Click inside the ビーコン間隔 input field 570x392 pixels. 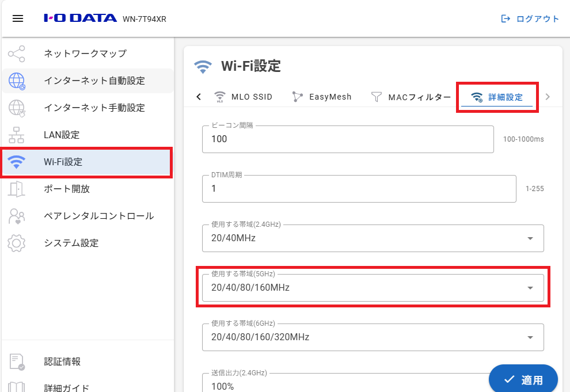tap(348, 139)
